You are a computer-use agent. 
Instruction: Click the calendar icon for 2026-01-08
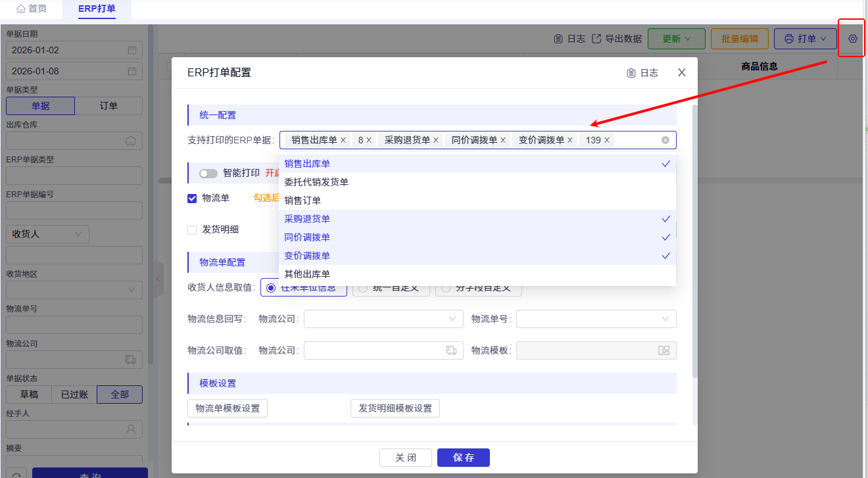(x=132, y=71)
